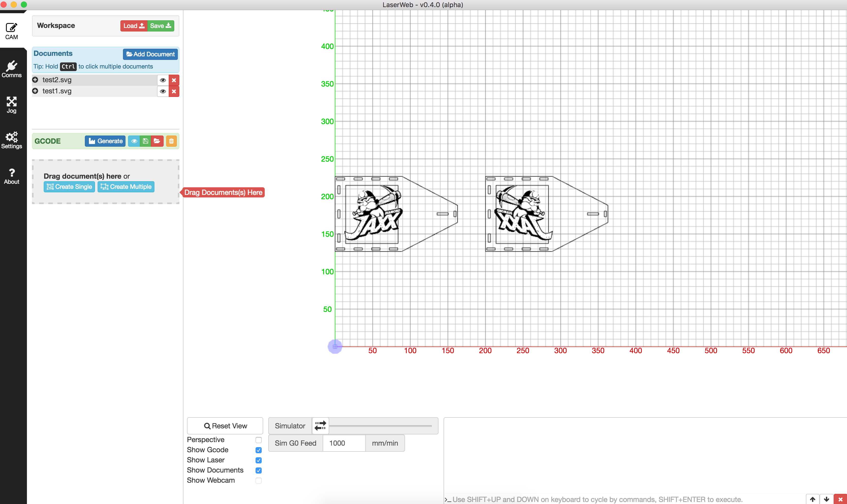Open the Comms plug tab
This screenshot has height=504, width=847.
click(x=11, y=69)
